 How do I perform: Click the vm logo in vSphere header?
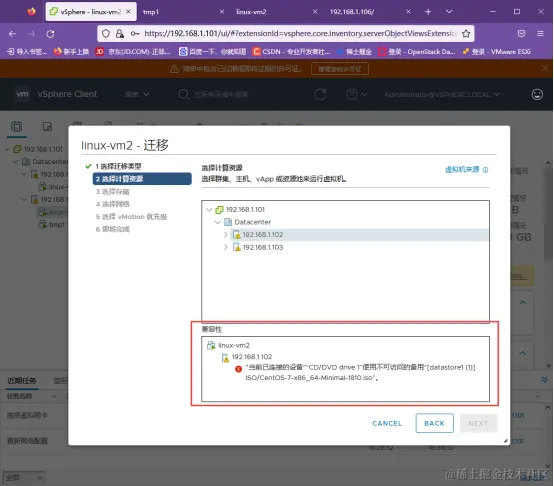tap(22, 94)
